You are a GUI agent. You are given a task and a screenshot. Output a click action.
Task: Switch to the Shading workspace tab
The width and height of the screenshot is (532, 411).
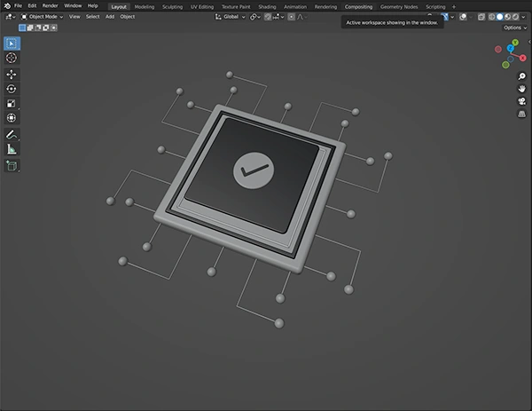click(x=267, y=7)
